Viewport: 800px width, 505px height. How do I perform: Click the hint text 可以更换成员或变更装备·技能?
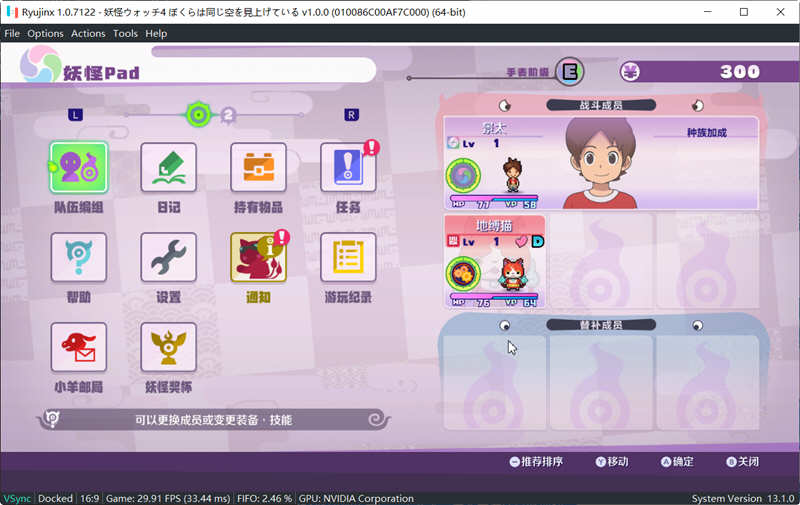(213, 420)
